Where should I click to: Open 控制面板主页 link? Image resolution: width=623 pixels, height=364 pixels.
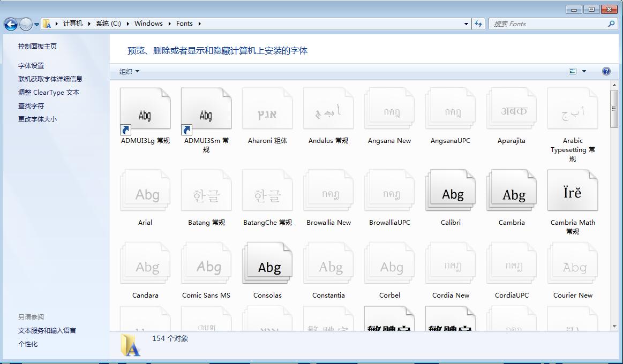click(37, 47)
